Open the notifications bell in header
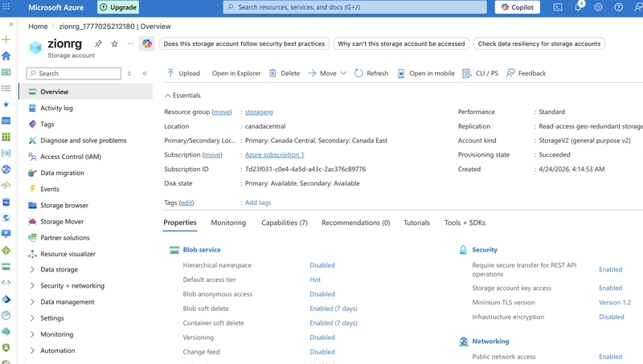Image resolution: width=643 pixels, height=364 pixels. point(578,7)
